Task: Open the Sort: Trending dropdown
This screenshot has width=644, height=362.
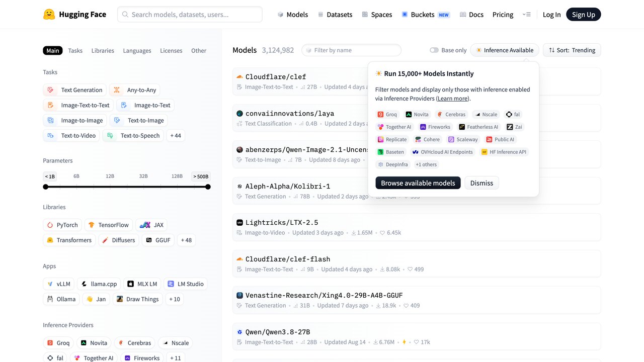Action: [x=572, y=50]
